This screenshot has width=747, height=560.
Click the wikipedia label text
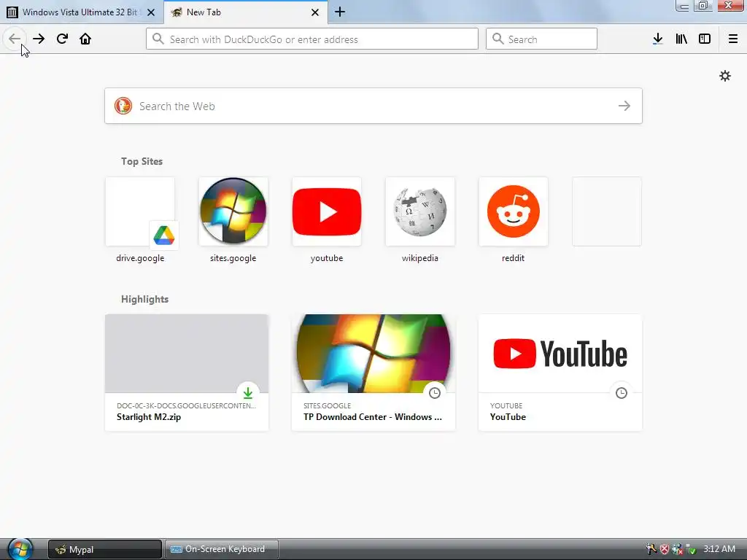pos(420,258)
